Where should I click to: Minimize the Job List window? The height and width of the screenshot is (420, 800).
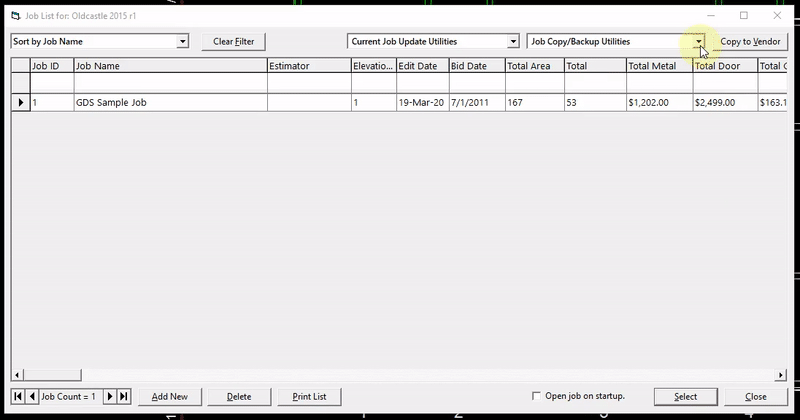[711, 16]
